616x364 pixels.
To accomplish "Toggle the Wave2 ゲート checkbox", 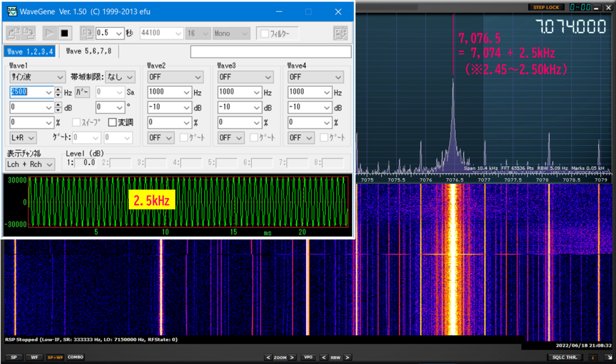I will pyautogui.click(x=184, y=138).
